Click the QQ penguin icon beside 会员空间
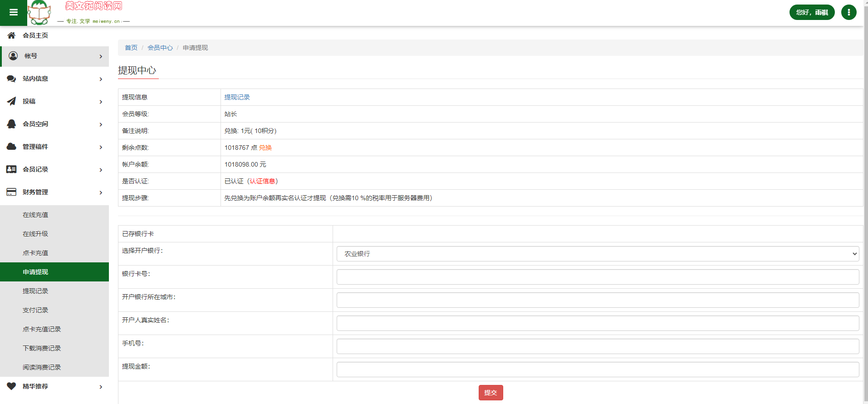The width and height of the screenshot is (868, 404). click(11, 124)
